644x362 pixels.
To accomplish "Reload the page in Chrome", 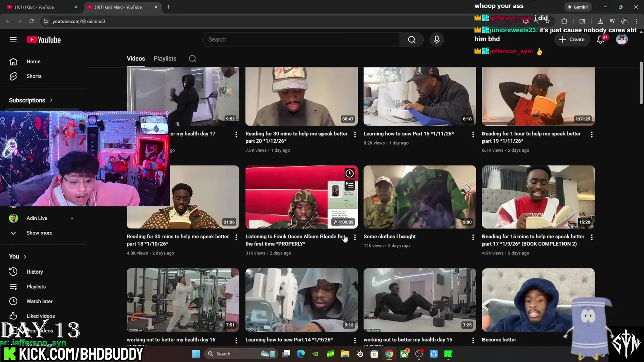I will [31, 21].
